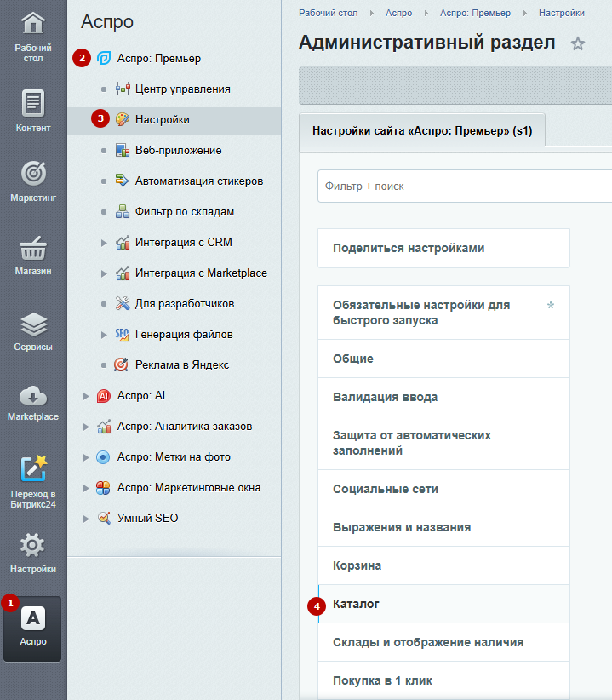Go to Настройки breadcrumb link
This screenshot has width=612, height=700.
[562, 13]
